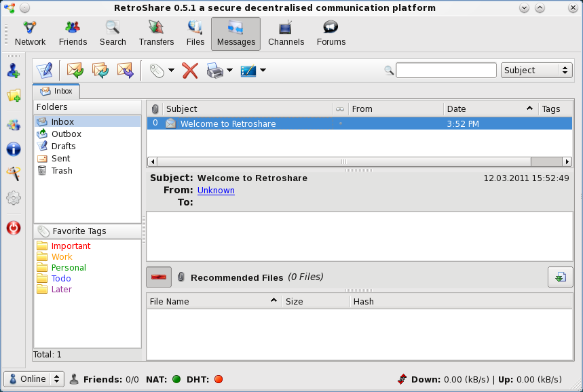Sort files by Hash column
The image size is (583, 392).
pyautogui.click(x=460, y=301)
